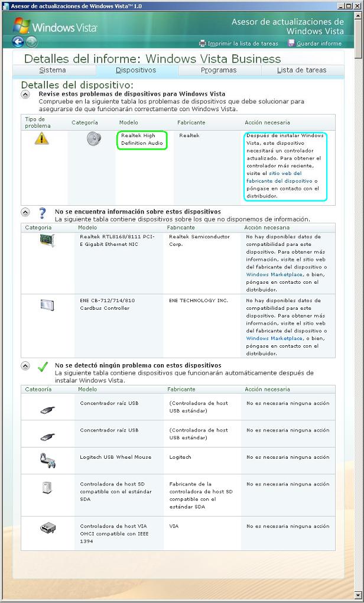Click Imprimir la lista de tareas link
Viewport: 364px width, 603px height.
point(242,44)
